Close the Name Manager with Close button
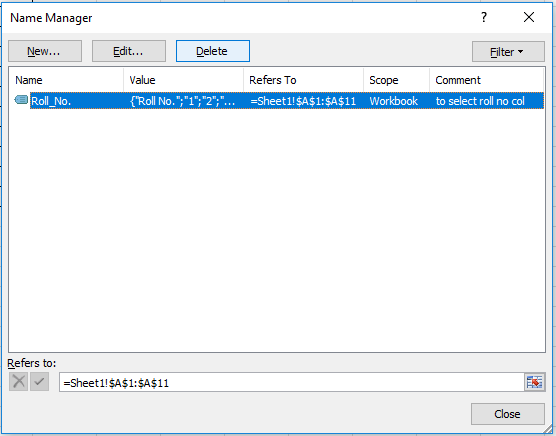This screenshot has height=436, width=556. 508,414
